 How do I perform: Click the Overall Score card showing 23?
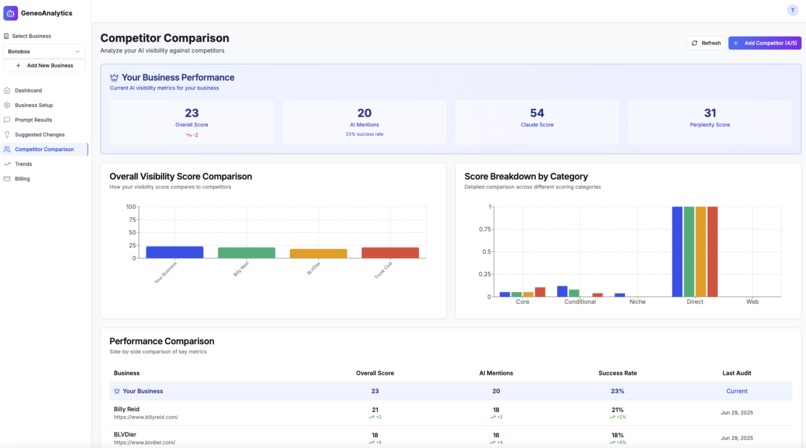click(192, 122)
